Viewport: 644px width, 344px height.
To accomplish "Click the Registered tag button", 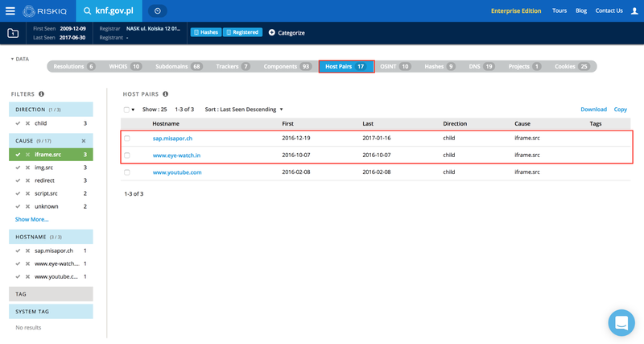I will pyautogui.click(x=243, y=32).
